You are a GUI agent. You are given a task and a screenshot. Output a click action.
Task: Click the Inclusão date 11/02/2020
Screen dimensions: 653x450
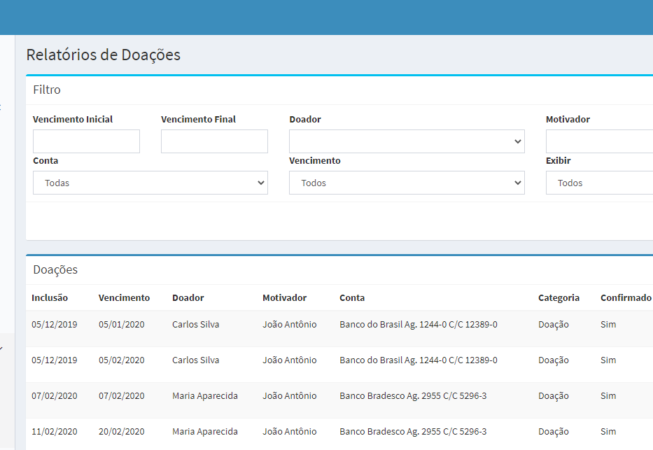[55, 432]
